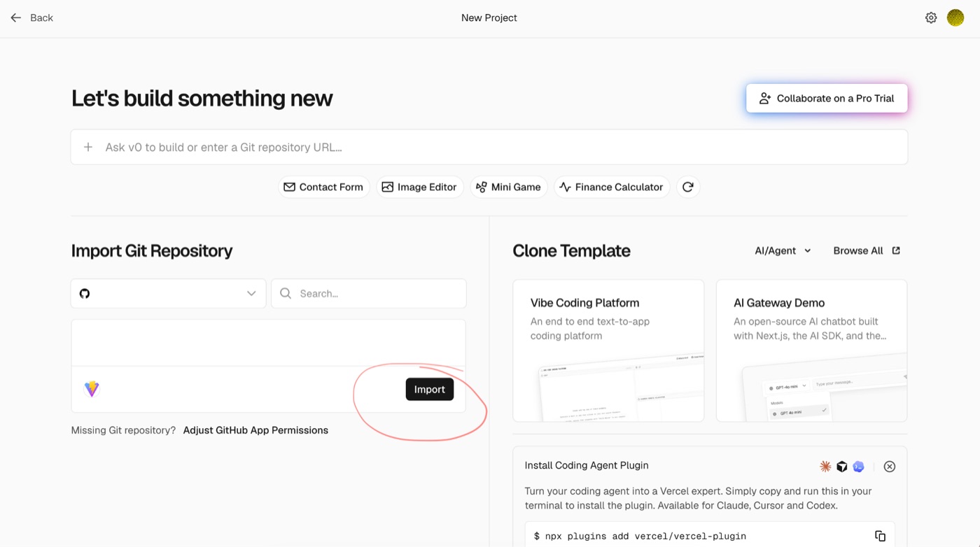980x547 pixels.
Task: Choose the Contact Form suggestion
Action: click(323, 187)
